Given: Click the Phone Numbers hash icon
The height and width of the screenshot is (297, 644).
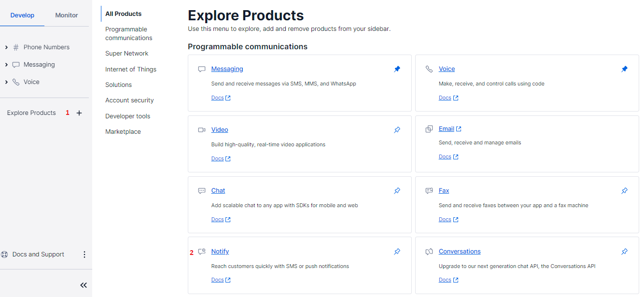Looking at the screenshot, I should pyautogui.click(x=16, y=47).
